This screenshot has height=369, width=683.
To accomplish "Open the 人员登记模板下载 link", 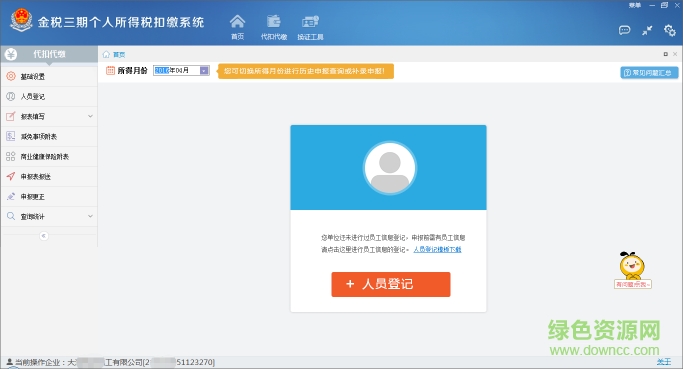I will pyautogui.click(x=437, y=249).
